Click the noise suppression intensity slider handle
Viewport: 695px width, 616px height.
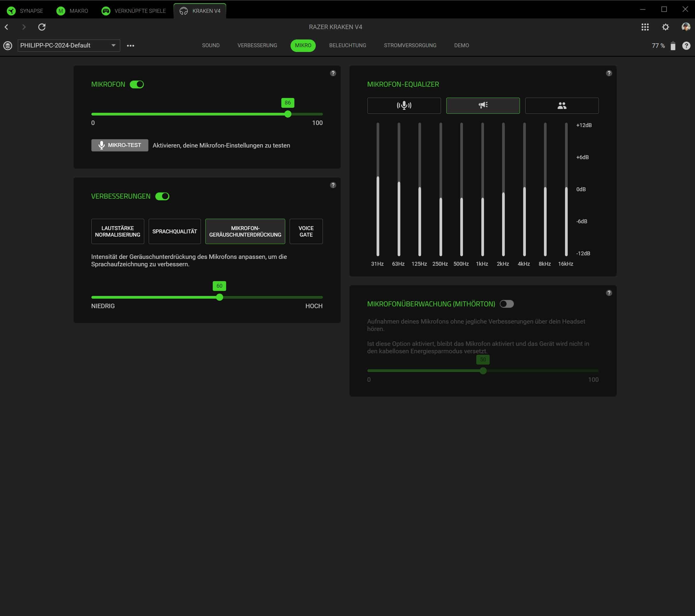220,297
